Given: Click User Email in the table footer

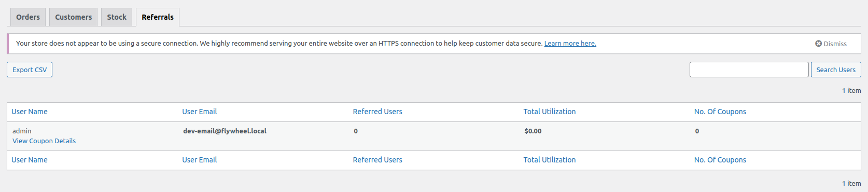Looking at the screenshot, I should 200,160.
